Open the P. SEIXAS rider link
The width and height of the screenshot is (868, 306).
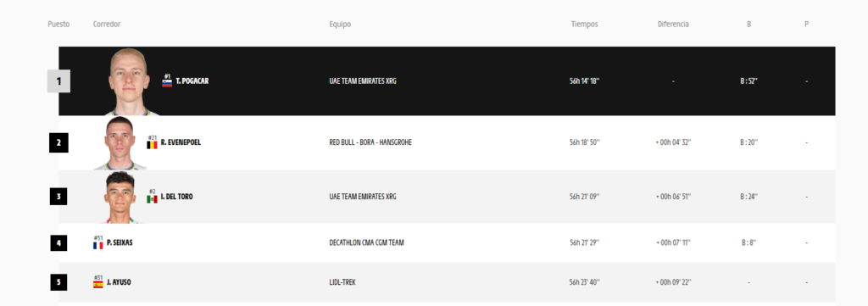pyautogui.click(x=120, y=243)
